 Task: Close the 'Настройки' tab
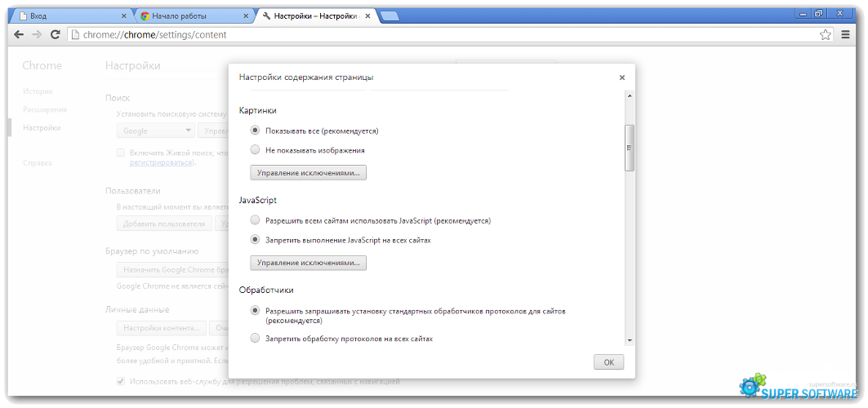[x=367, y=16]
